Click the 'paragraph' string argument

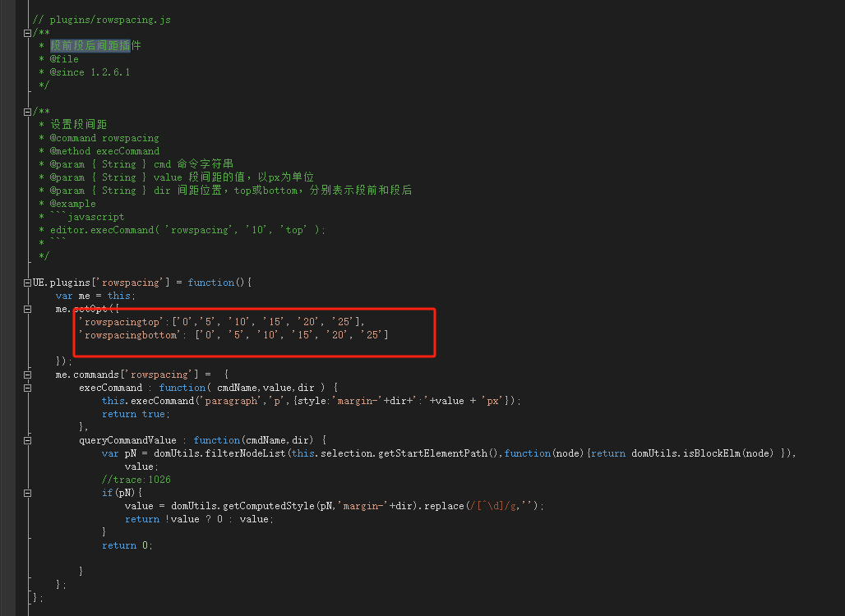pyautogui.click(x=231, y=401)
